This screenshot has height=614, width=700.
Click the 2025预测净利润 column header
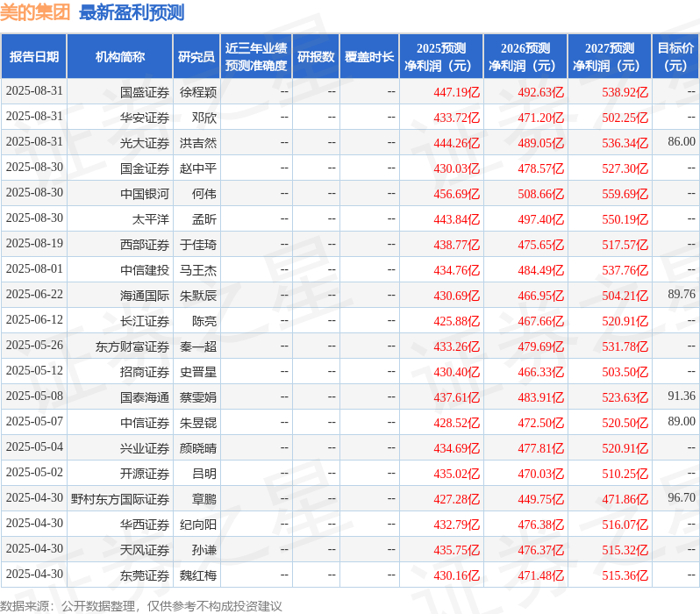[441, 57]
